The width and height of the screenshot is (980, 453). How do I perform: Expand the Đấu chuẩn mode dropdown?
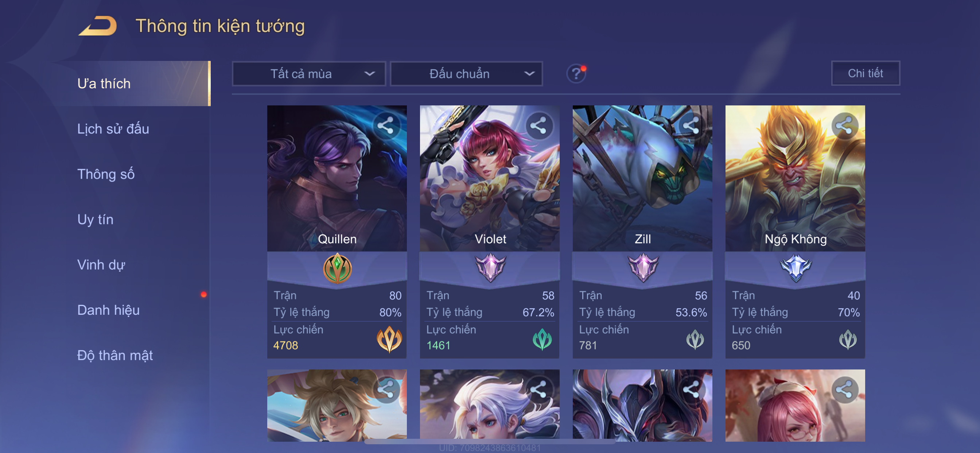tap(466, 73)
